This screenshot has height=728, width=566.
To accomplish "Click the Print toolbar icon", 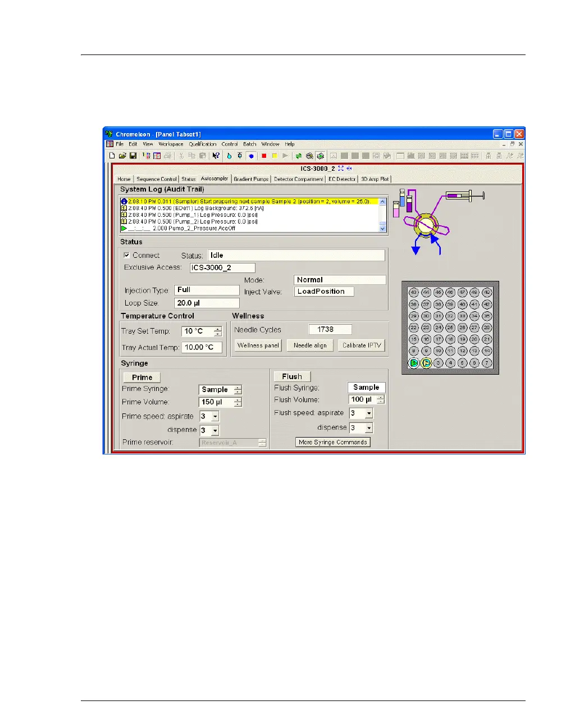I will [x=167, y=156].
